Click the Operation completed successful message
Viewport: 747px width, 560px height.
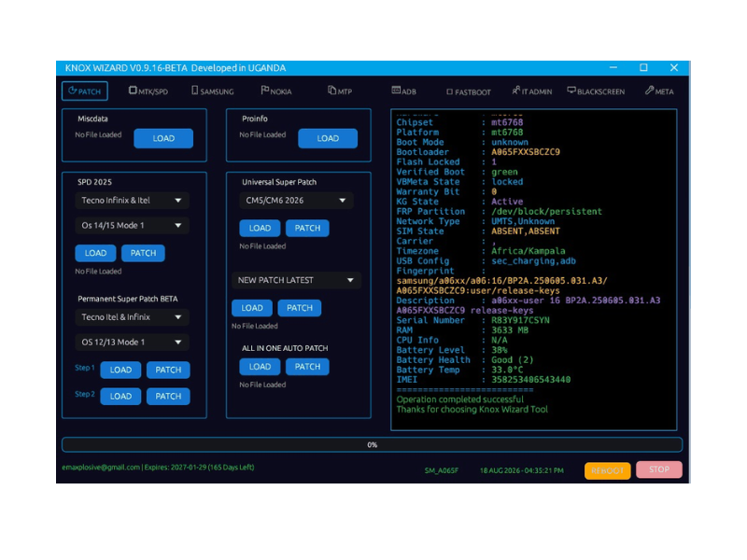pyautogui.click(x=459, y=399)
